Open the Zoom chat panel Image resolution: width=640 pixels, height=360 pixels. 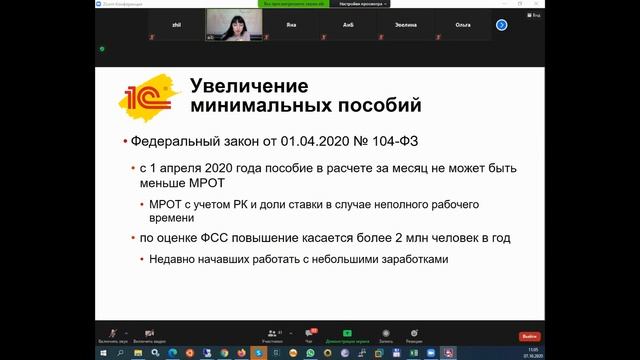click(x=309, y=336)
